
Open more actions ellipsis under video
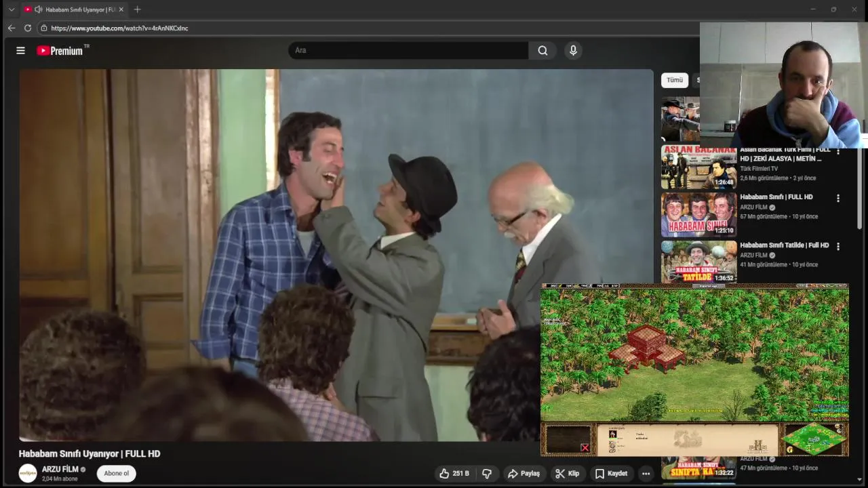point(646,473)
